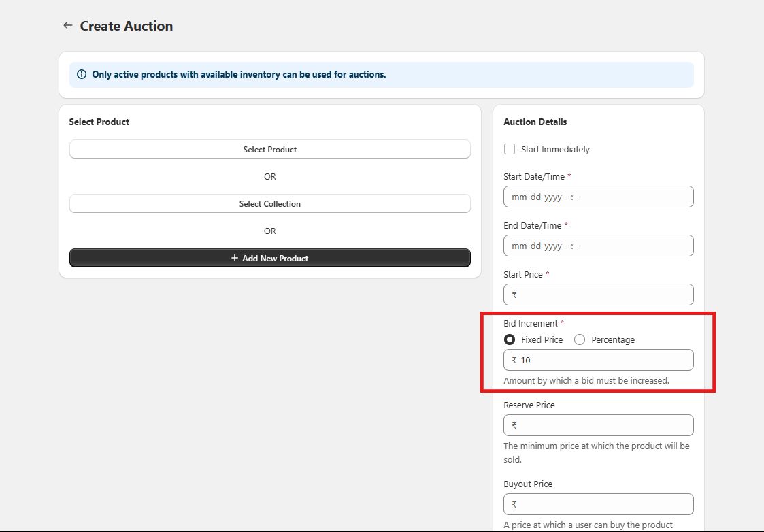Focus the Start Date/Time field
This screenshot has width=764, height=532.
tap(598, 197)
